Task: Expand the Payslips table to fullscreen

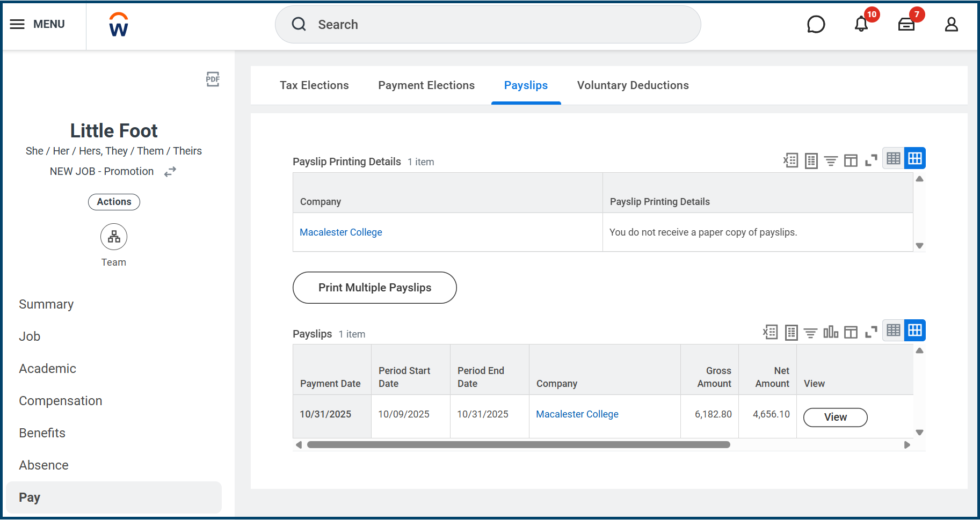Action: 871,332
